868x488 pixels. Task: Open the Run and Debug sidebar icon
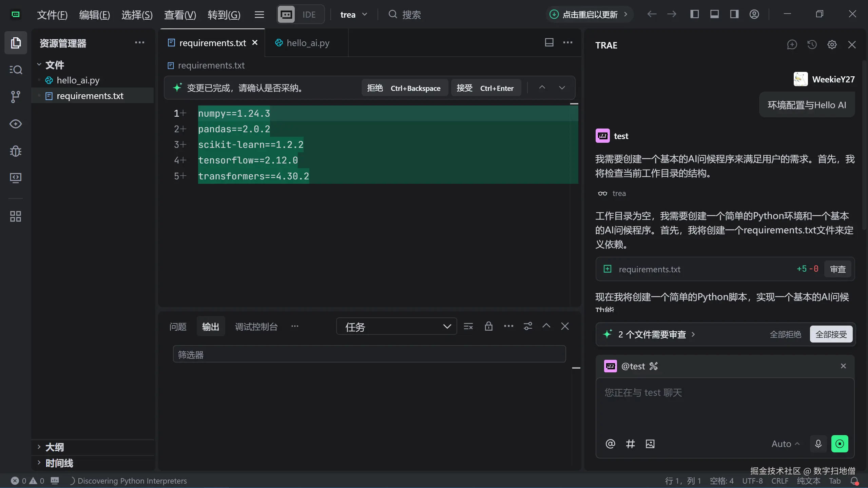pyautogui.click(x=15, y=151)
